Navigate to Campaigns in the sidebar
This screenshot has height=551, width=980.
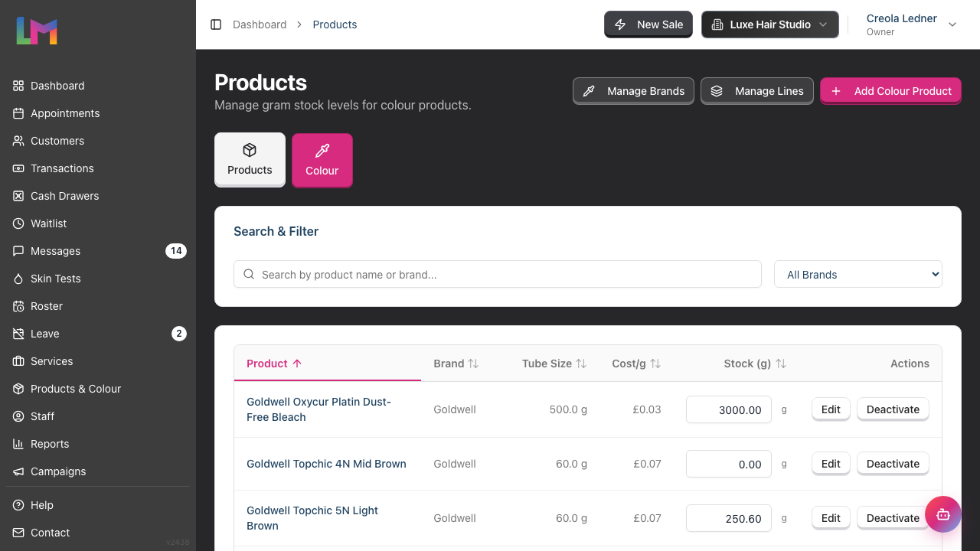point(98,471)
